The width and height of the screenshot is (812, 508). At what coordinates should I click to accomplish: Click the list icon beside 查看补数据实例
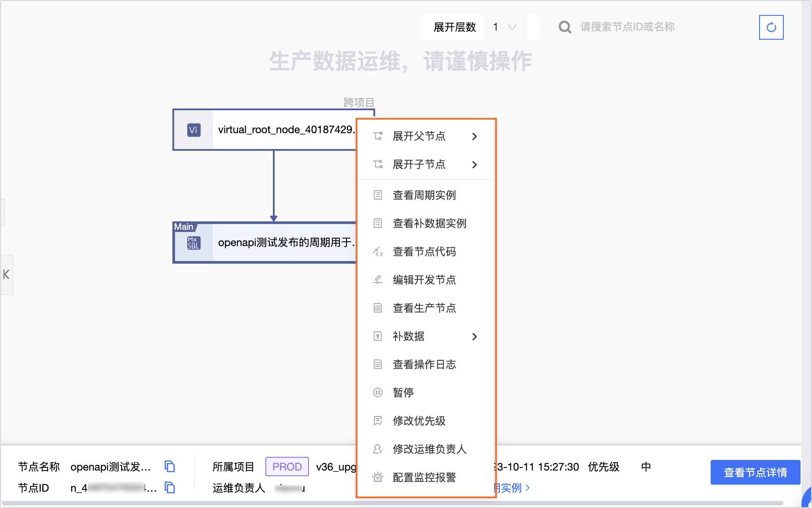point(378,223)
